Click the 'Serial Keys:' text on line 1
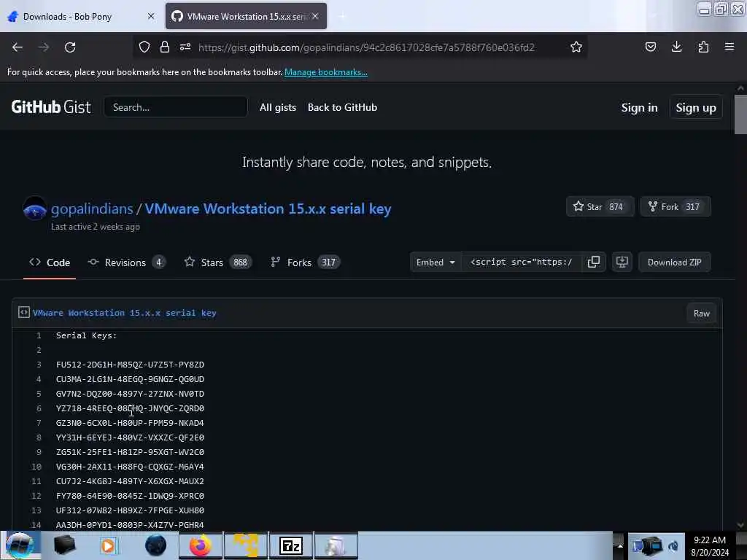The height and width of the screenshot is (560, 747). 86,335
